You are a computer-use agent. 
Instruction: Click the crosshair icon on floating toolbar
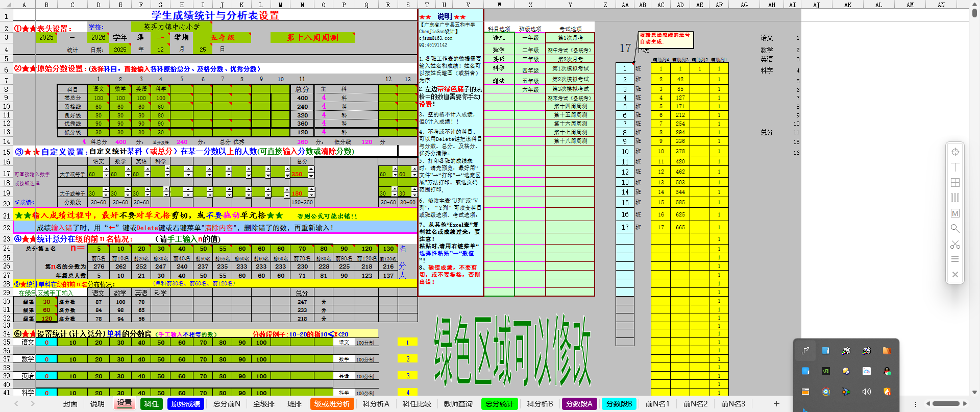point(955,152)
